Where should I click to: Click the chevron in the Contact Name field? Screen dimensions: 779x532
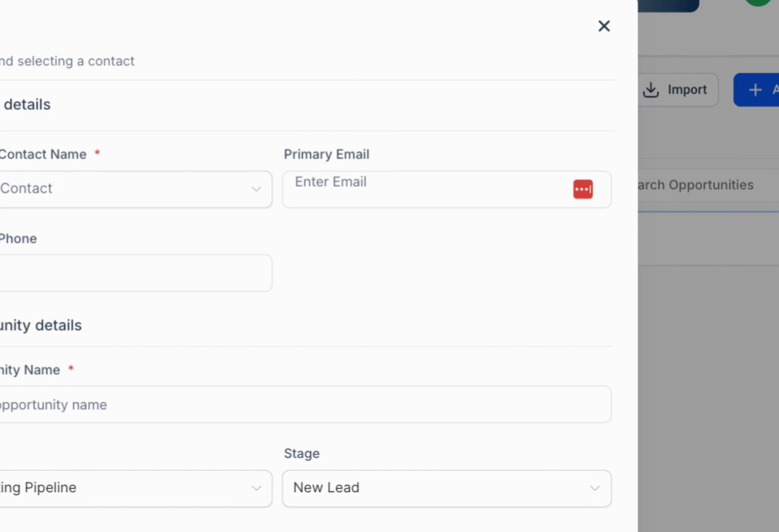tap(256, 189)
